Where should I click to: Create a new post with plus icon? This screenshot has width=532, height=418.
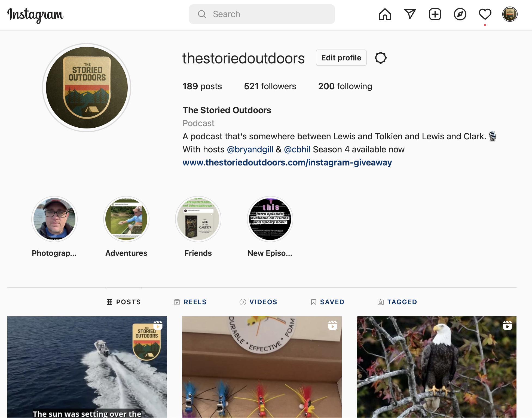pos(435,14)
